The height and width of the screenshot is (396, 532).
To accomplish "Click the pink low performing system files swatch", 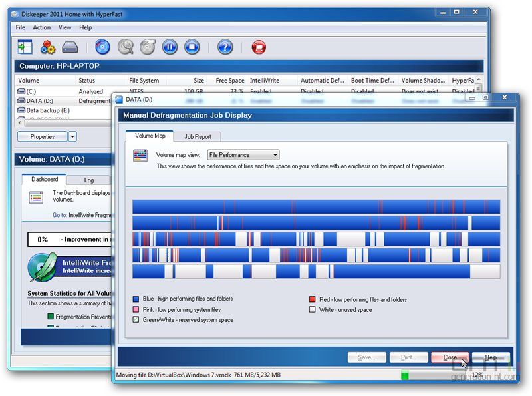I will click(x=136, y=309).
